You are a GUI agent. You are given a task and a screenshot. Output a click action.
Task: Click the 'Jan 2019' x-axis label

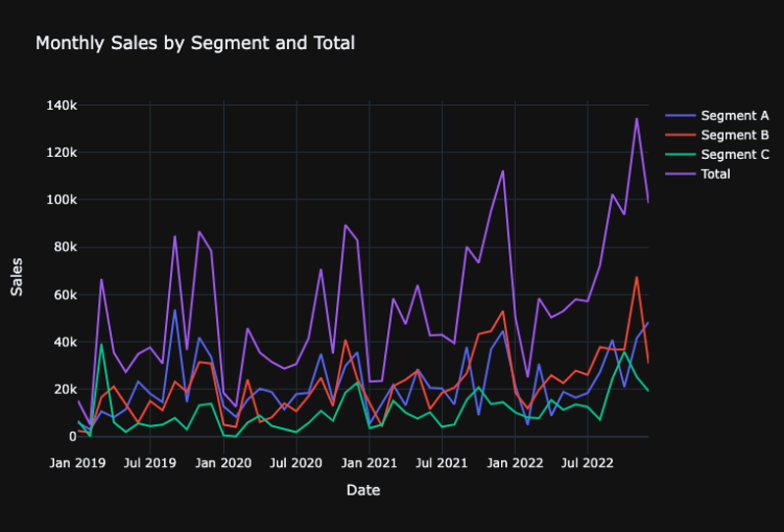tap(78, 463)
